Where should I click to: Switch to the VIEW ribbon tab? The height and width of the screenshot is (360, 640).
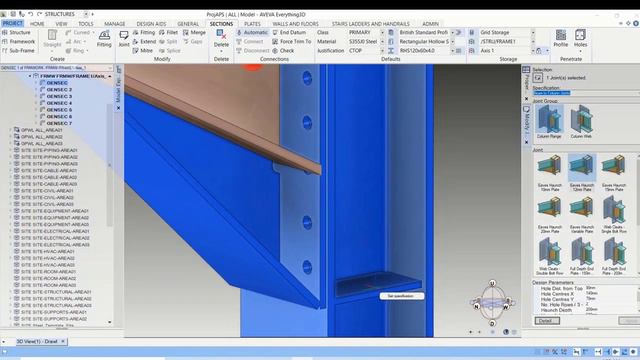[61, 24]
